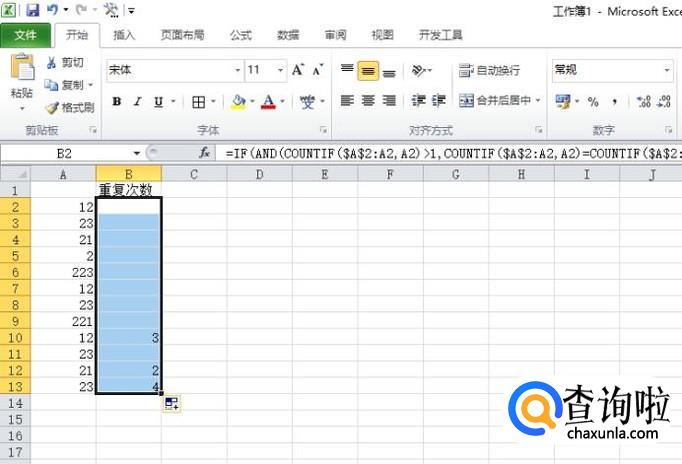682x464 pixels.
Task: Click the 格式刷 format painter button
Action: click(x=70, y=107)
